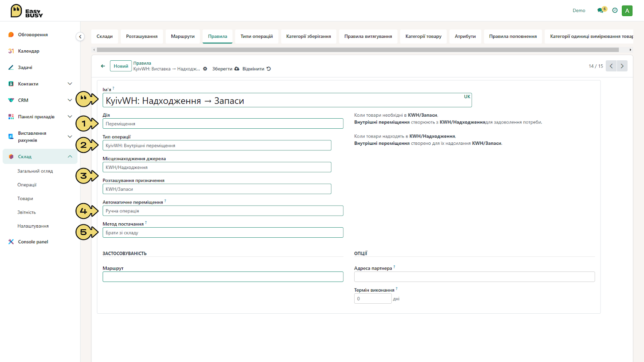This screenshot has height=362, width=644.
Task: Open Налаштування menu item
Action: pyautogui.click(x=33, y=226)
